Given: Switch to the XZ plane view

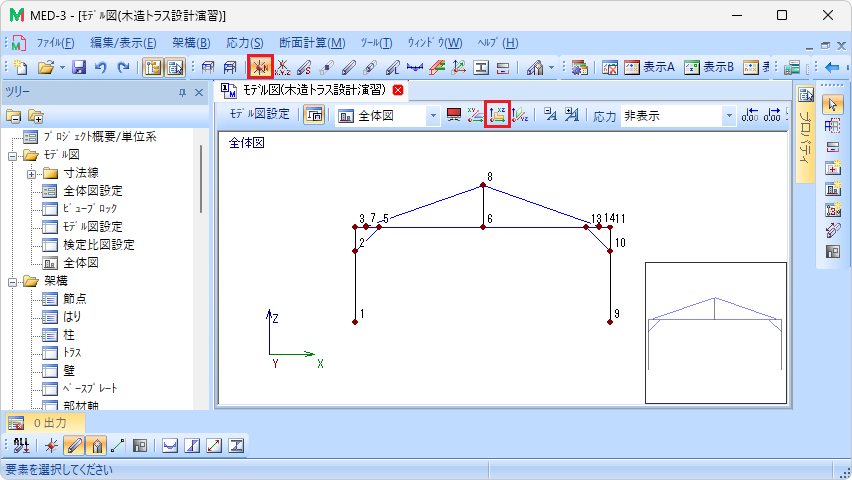Looking at the screenshot, I should coord(497,115).
